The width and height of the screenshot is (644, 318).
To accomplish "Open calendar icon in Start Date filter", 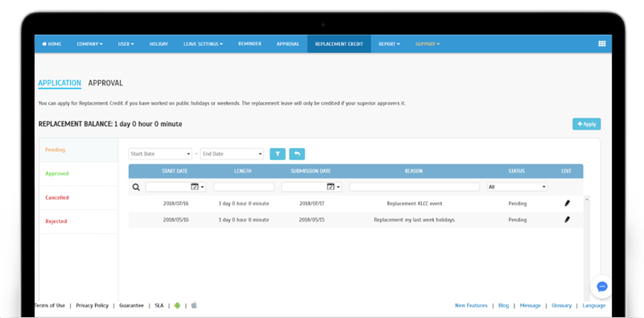I will pyautogui.click(x=195, y=187).
